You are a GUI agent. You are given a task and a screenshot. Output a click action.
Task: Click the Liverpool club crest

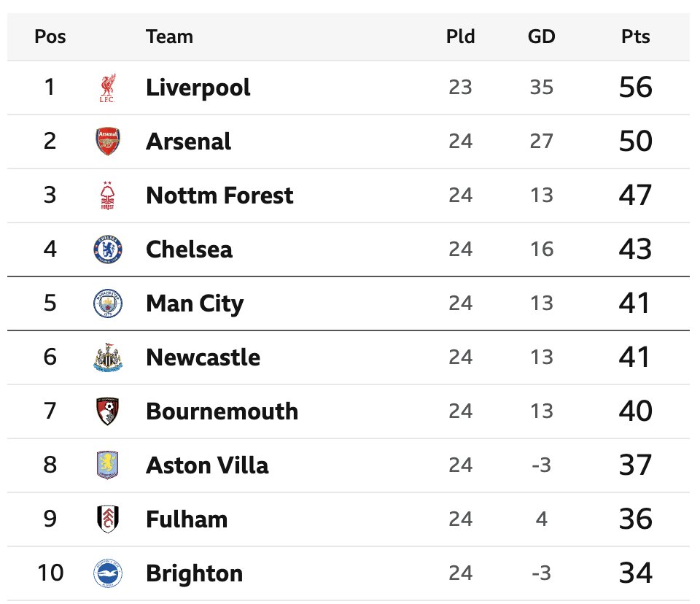click(x=107, y=88)
